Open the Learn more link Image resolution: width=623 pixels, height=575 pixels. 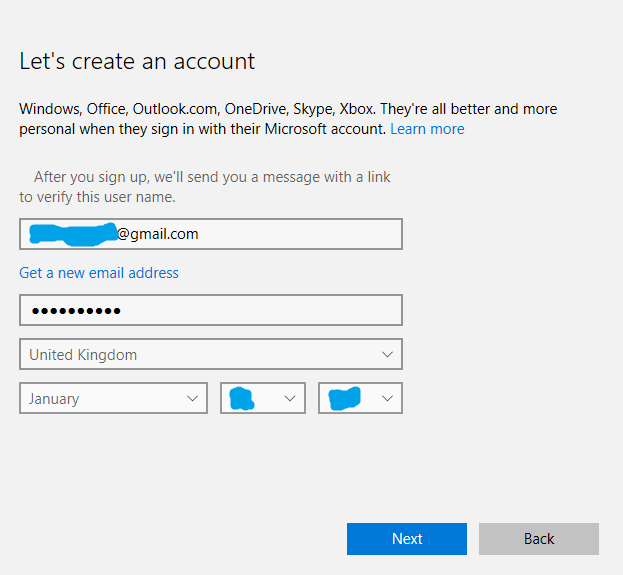click(x=427, y=129)
